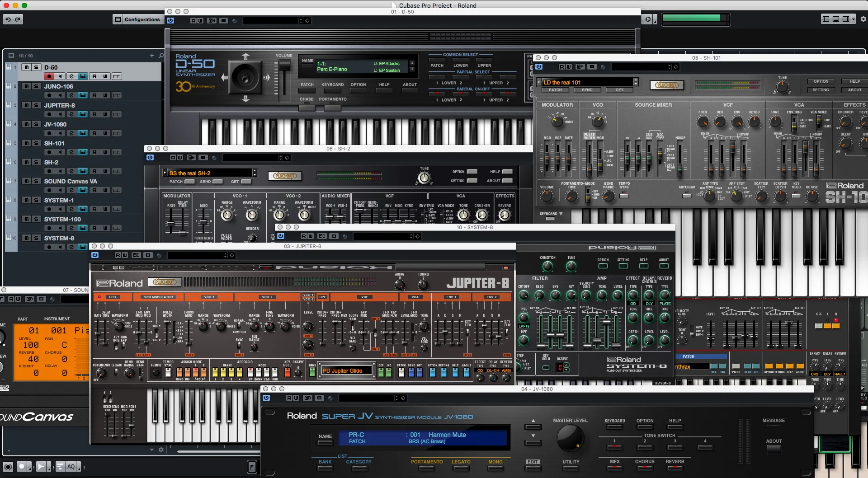Expand the KEYBOARD arrow in the SH-101 window
This screenshot has height=478, width=868.
pos(561,214)
